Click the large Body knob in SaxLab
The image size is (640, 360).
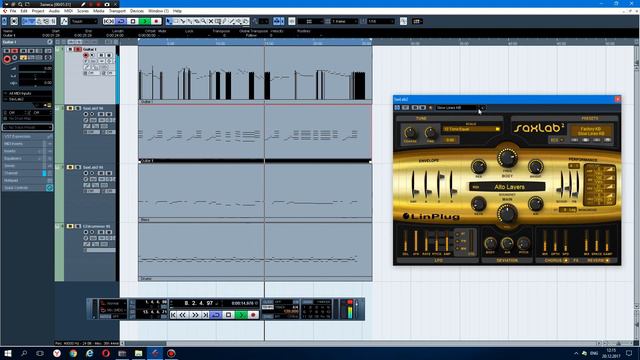[507, 158]
